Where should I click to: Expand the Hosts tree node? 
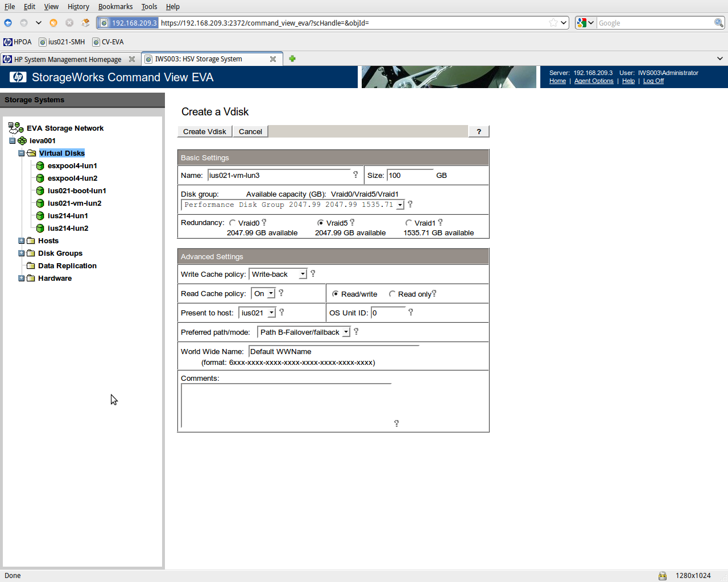coord(21,240)
